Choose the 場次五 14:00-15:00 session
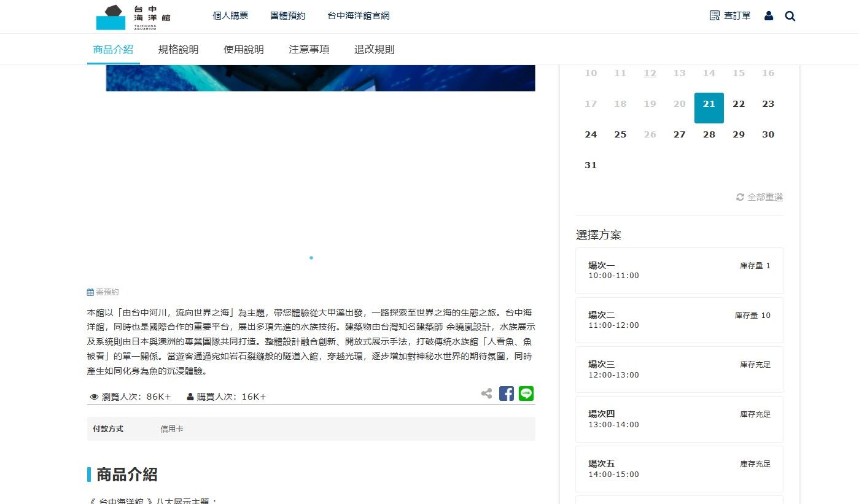The image size is (859, 504). coord(679,468)
